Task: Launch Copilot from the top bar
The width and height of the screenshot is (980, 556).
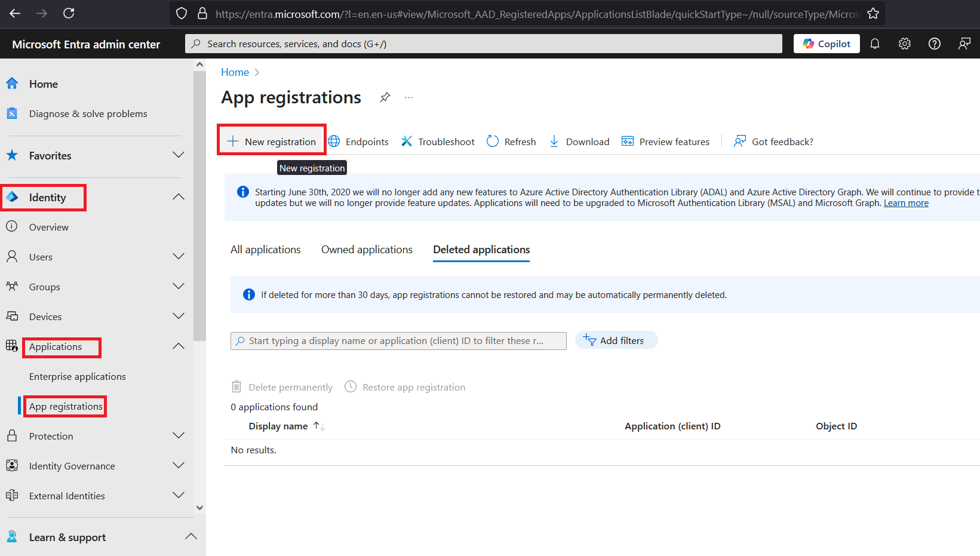Action: pyautogui.click(x=827, y=44)
